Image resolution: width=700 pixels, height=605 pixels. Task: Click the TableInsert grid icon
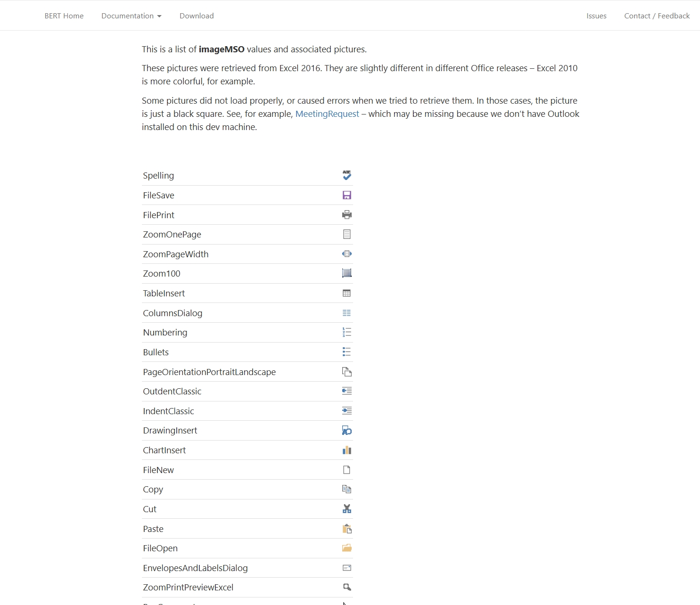point(347,293)
